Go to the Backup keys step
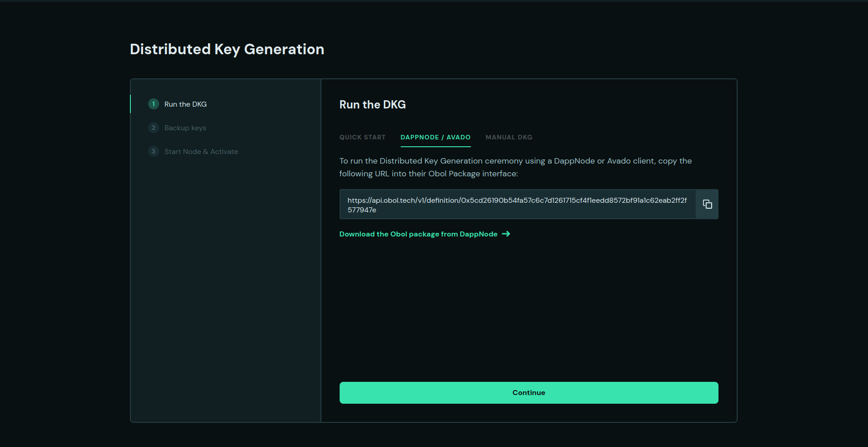Viewport: 868px width, 447px height. click(x=185, y=128)
